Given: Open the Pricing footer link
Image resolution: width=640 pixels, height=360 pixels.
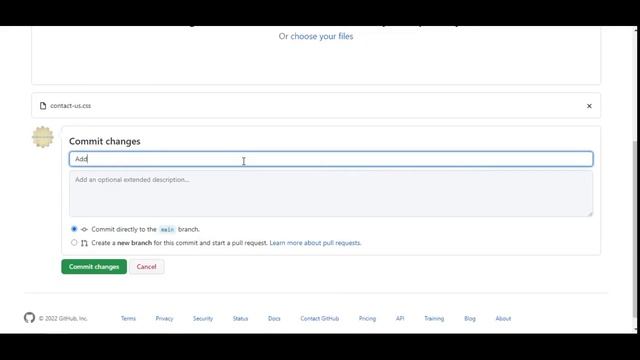Looking at the screenshot, I should tap(367, 318).
